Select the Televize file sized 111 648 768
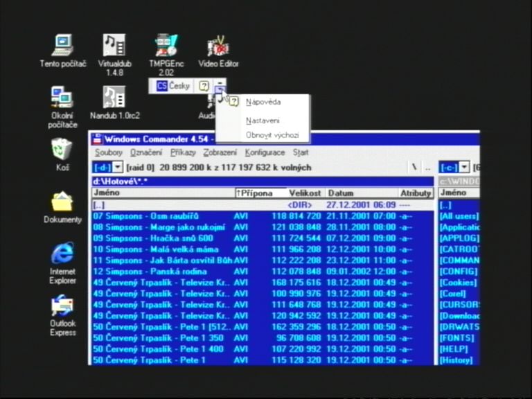This screenshot has height=399, width=532. pyautogui.click(x=263, y=305)
